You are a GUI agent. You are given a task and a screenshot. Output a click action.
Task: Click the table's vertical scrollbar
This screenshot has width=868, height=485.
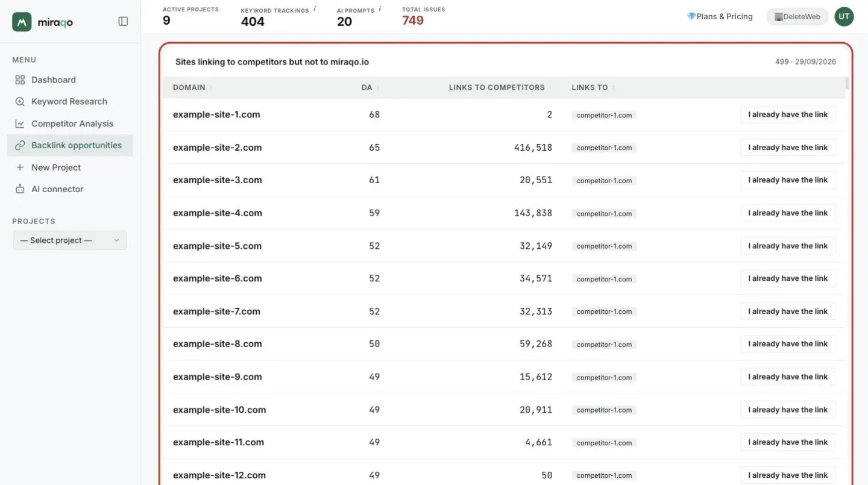(x=847, y=83)
